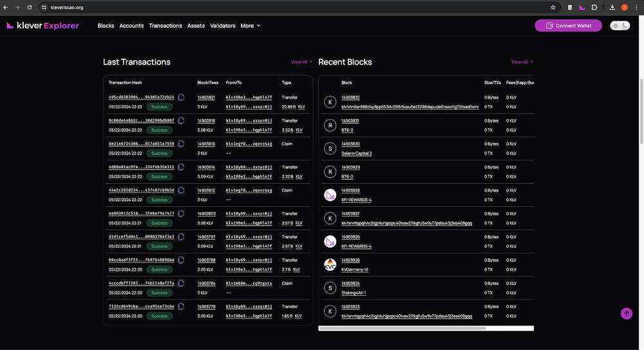Image resolution: width=644 pixels, height=350 pixels.
Task: Click S avatar for block 14903824
Action: tap(330, 288)
